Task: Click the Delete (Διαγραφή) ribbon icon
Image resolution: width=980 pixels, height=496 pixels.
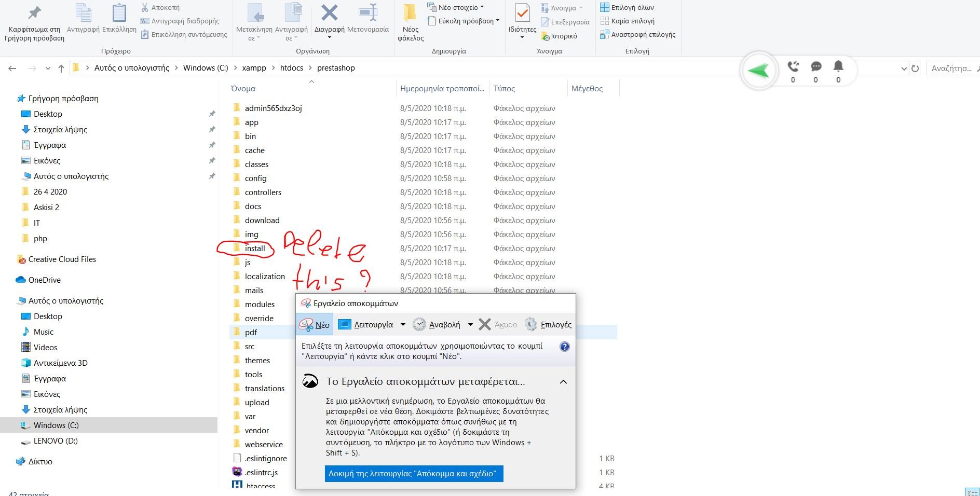Action: [329, 13]
